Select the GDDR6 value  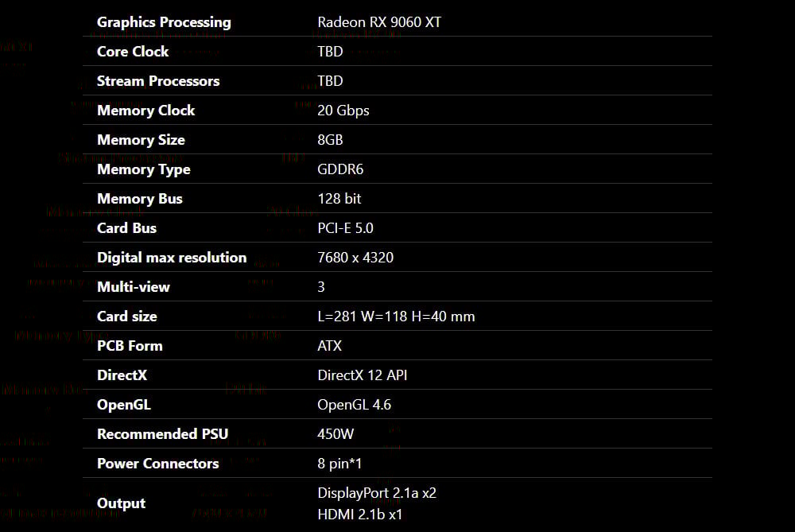pyautogui.click(x=340, y=169)
